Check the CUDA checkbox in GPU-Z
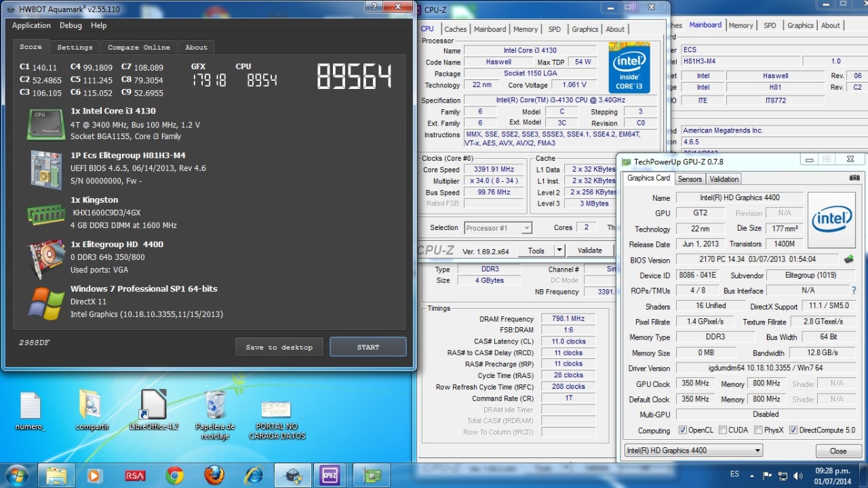This screenshot has width=868, height=488. (723, 430)
